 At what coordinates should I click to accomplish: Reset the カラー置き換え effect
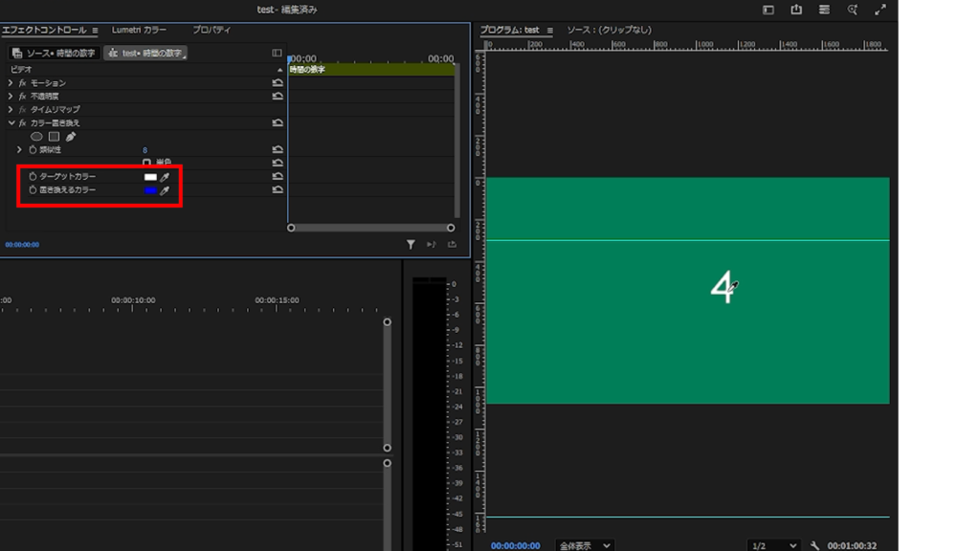pyautogui.click(x=278, y=123)
